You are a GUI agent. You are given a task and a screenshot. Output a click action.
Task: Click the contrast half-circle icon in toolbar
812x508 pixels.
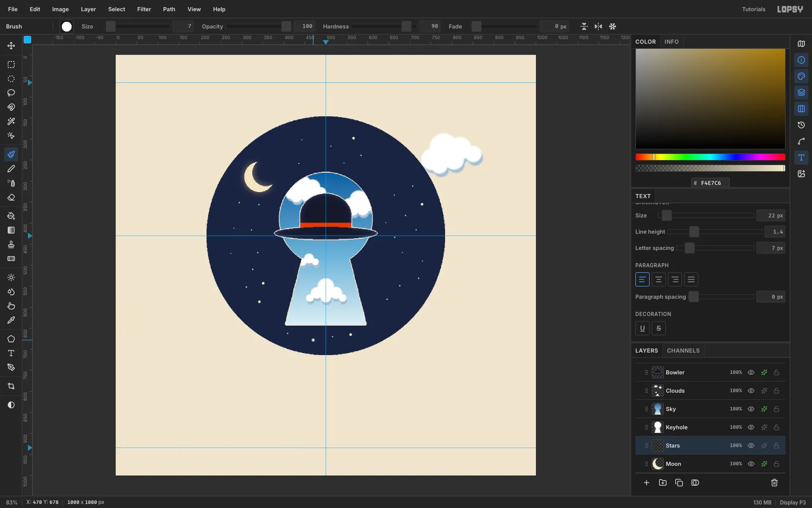[11, 405]
